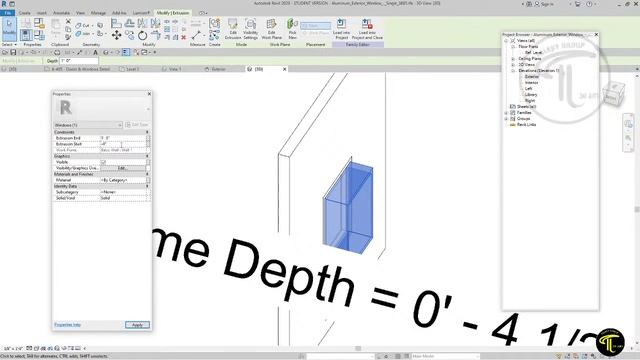Click the Material By Category value
This screenshot has height=360, width=640.
point(122,180)
